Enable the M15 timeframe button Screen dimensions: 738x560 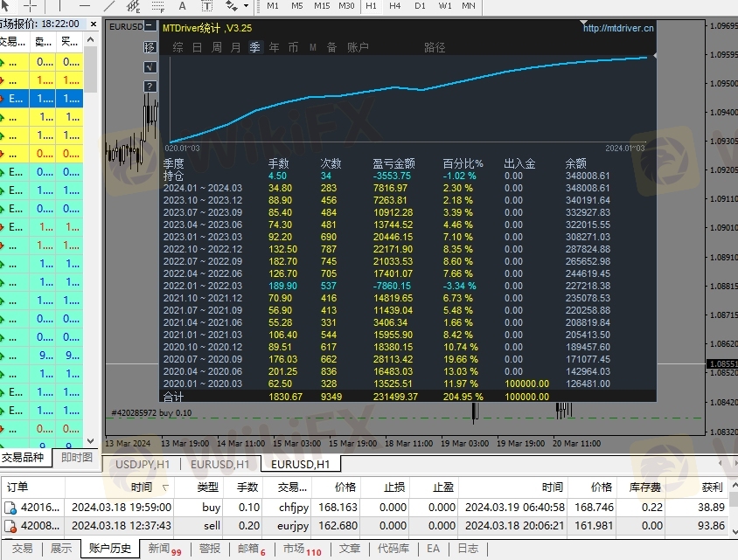(x=322, y=6)
